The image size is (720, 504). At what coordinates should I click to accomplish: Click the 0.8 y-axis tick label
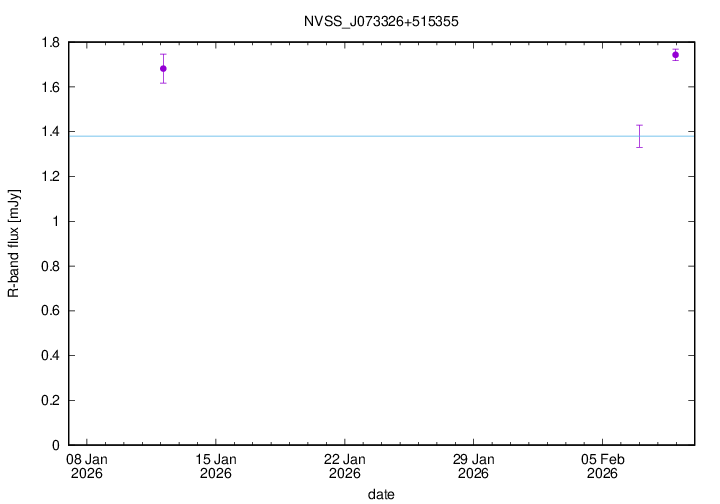[x=50, y=266]
